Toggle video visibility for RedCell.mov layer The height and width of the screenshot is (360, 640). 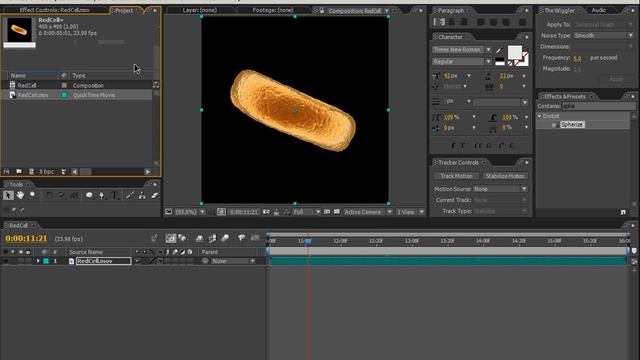coord(6,261)
